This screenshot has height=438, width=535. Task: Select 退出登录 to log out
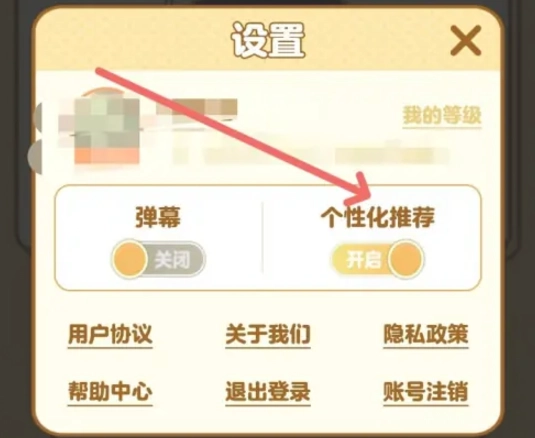coord(268,392)
